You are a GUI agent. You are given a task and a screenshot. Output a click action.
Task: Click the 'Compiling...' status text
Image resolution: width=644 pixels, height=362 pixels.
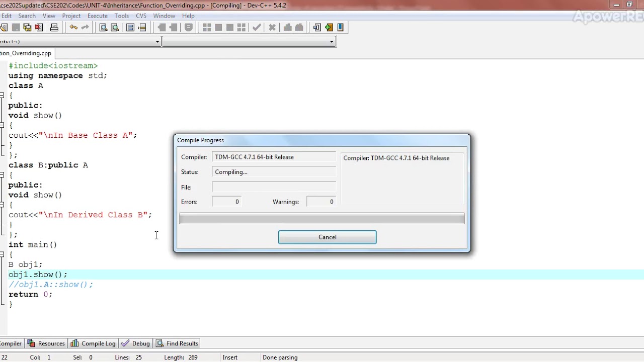231,172
